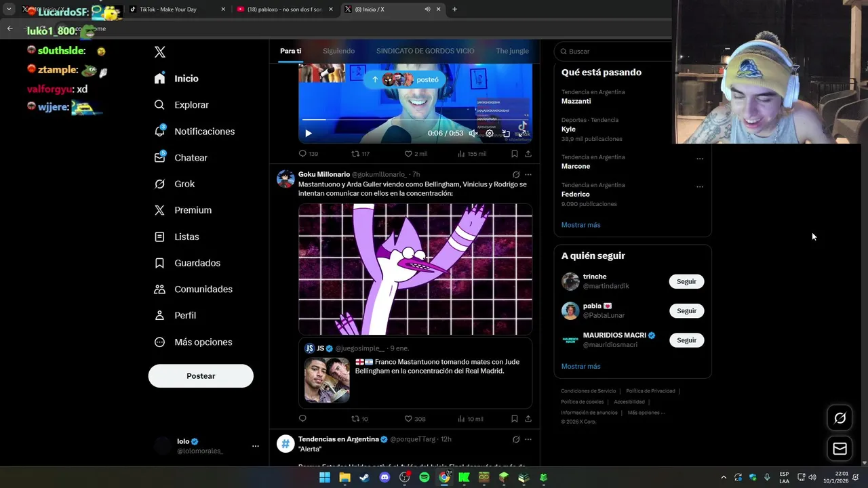Open Notificaciones in the sidebar
Image resolution: width=868 pixels, height=488 pixels.
[195, 131]
